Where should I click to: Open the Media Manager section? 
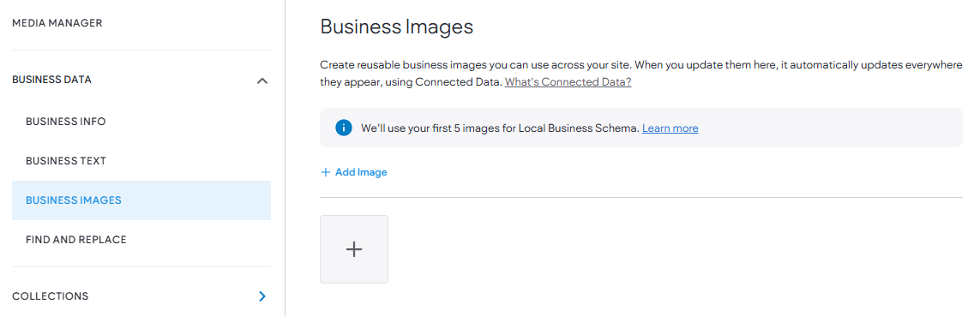tap(57, 23)
